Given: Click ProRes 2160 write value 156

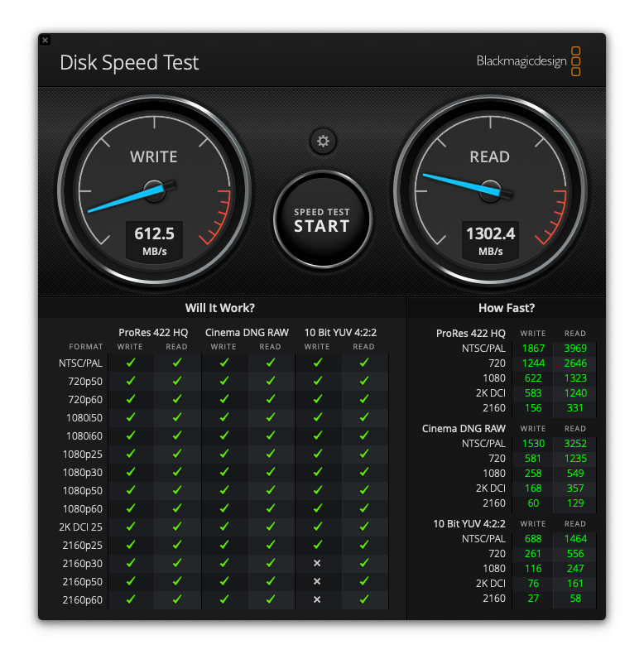Looking at the screenshot, I should click(533, 408).
